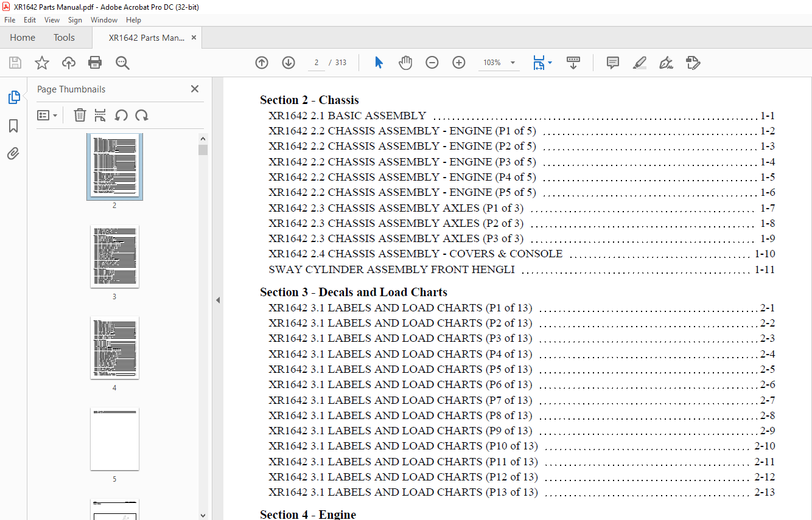Viewport: 812px width, 520px height.
Task: Open the Edit menu
Action: 30,20
